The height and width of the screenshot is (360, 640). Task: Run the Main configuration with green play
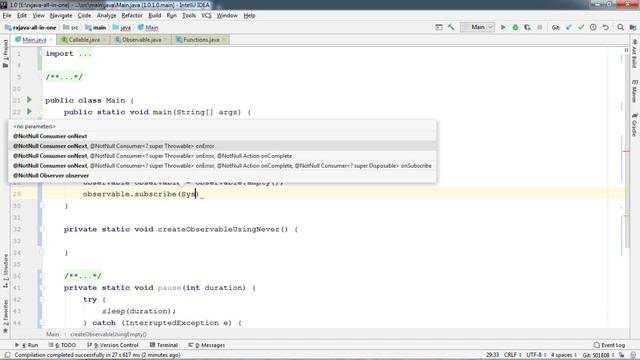[x=503, y=27]
